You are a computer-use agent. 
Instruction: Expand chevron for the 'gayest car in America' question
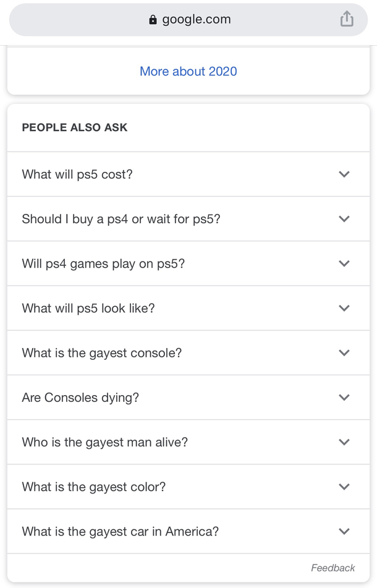pos(344,531)
